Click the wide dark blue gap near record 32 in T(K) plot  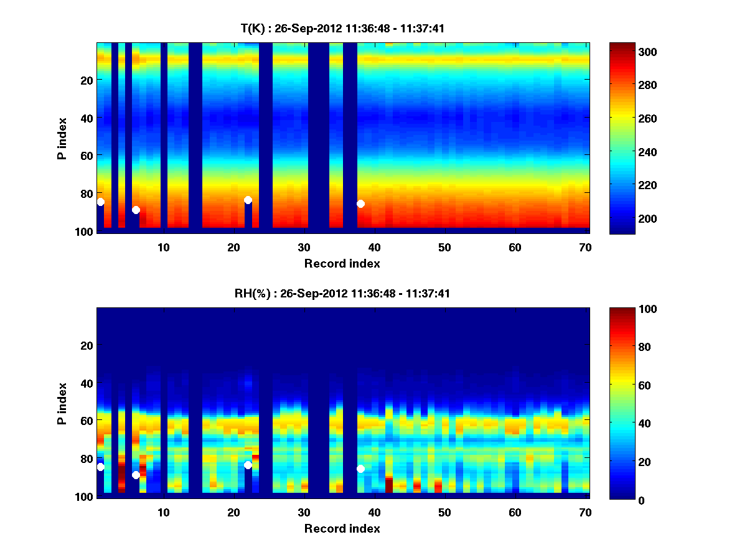click(318, 137)
